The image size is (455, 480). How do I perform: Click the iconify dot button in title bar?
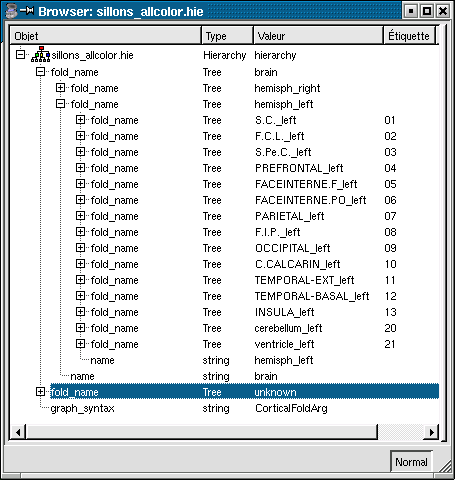point(411,11)
